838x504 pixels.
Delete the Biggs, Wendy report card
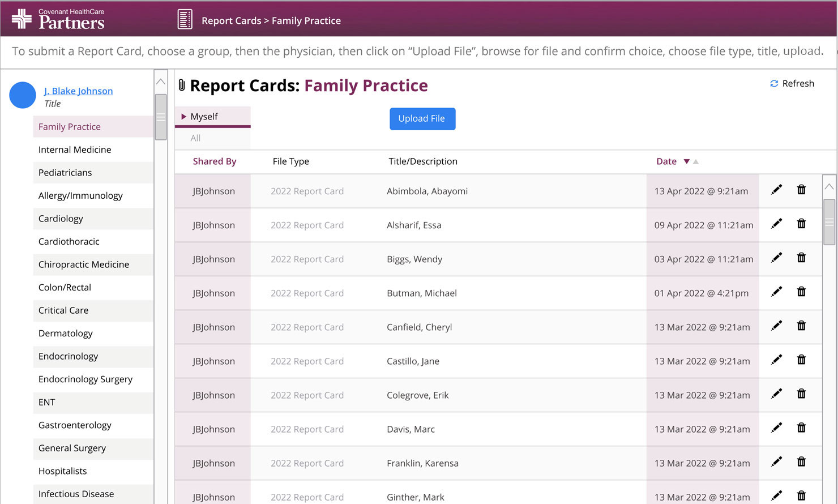[801, 258]
